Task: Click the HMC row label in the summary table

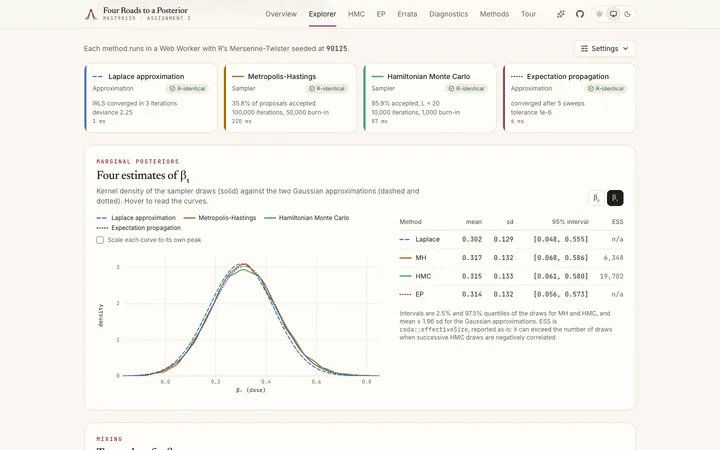Action: pos(423,276)
